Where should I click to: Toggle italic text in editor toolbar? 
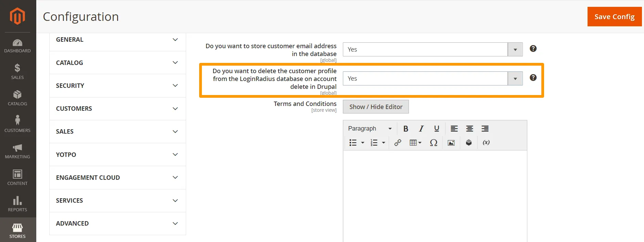(x=421, y=129)
